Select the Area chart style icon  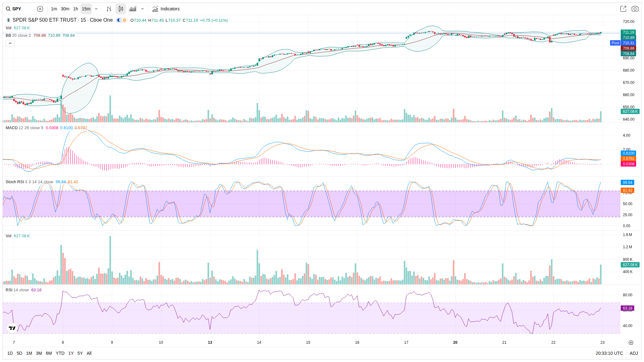[x=133, y=9]
